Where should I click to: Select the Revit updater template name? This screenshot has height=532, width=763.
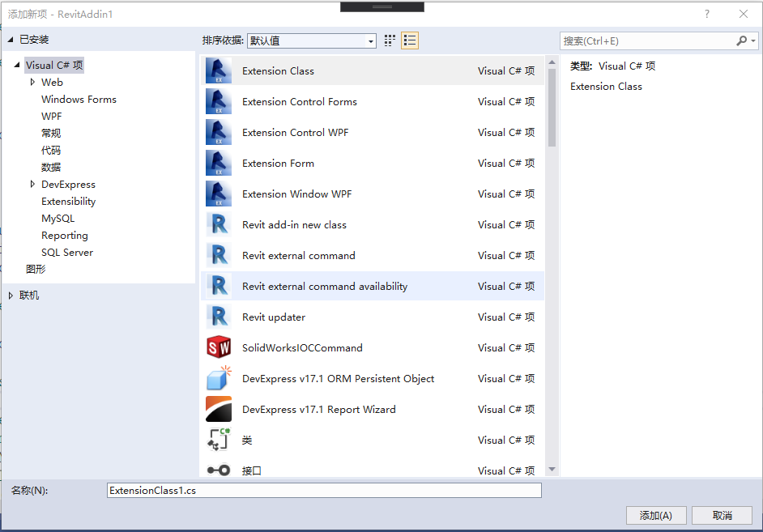274,317
